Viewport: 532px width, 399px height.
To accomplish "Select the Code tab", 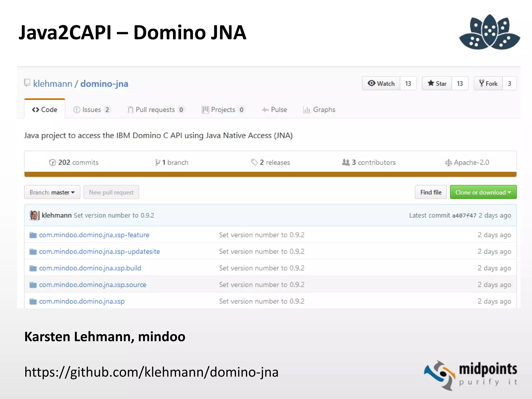I will [x=45, y=109].
